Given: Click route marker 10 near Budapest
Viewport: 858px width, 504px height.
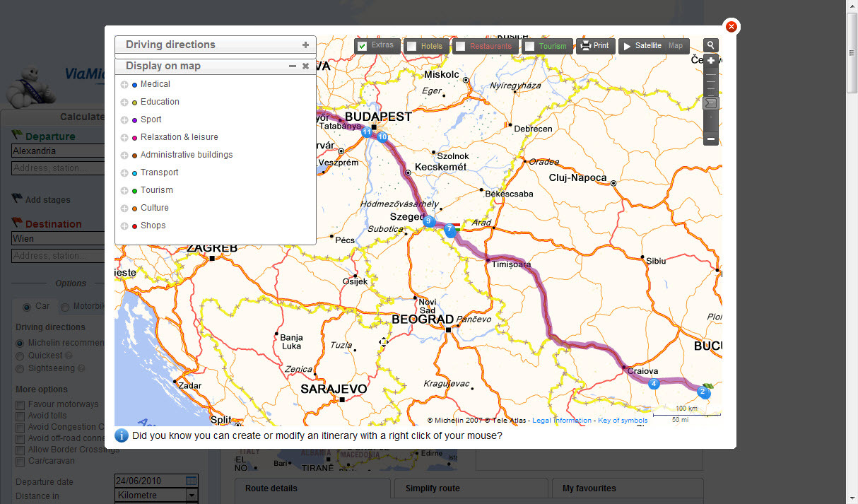Looking at the screenshot, I should [382, 136].
